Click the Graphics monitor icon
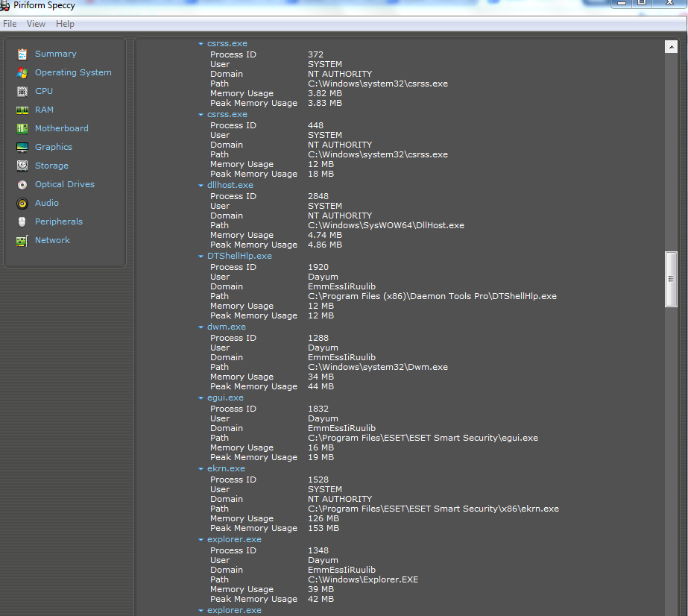This screenshot has width=688, height=616. [x=22, y=147]
